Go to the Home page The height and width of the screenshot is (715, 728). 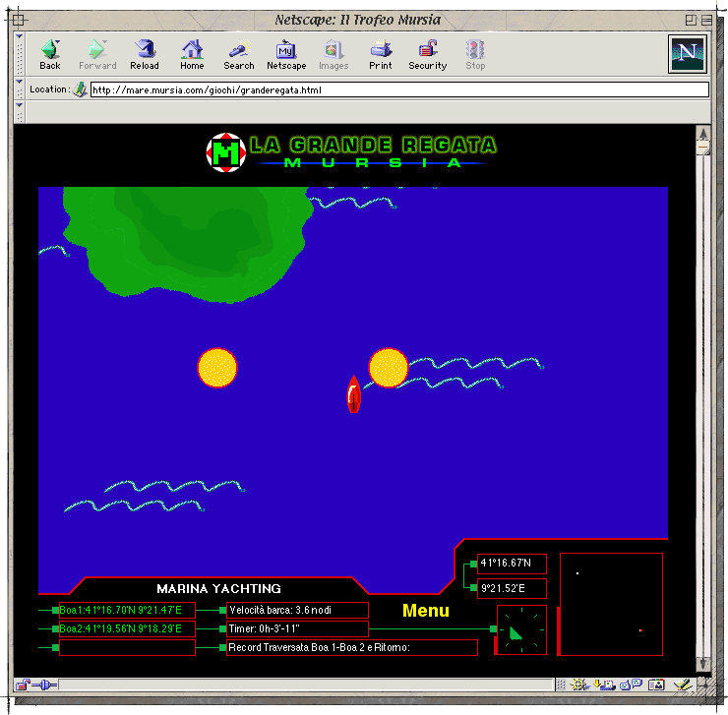click(192, 55)
